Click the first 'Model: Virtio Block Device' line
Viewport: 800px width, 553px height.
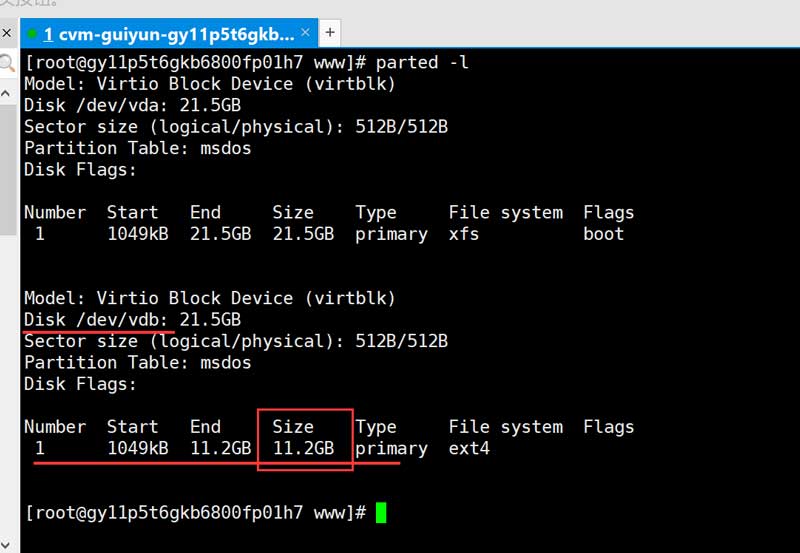point(210,84)
